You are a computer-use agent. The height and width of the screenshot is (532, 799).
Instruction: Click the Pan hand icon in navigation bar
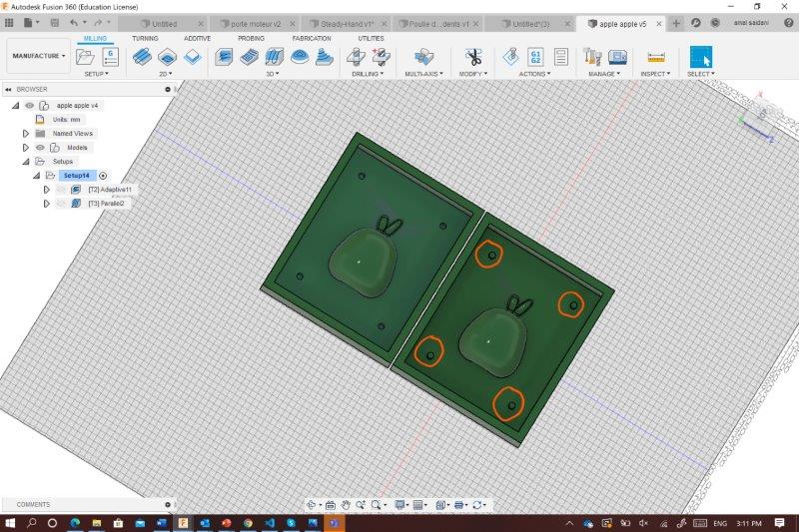(x=346, y=506)
